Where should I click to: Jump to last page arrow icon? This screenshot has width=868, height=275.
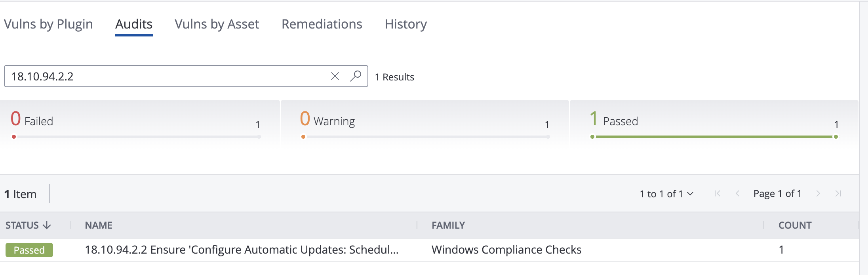(x=838, y=193)
